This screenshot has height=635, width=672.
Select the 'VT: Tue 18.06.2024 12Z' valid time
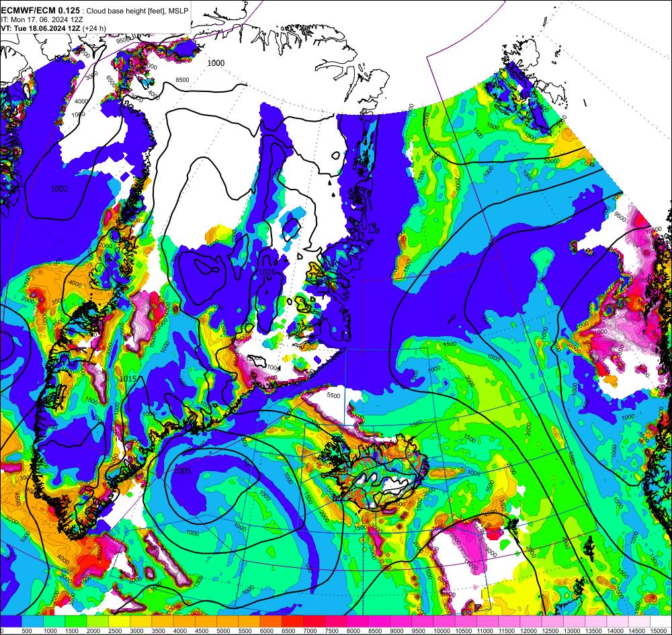(40, 28)
